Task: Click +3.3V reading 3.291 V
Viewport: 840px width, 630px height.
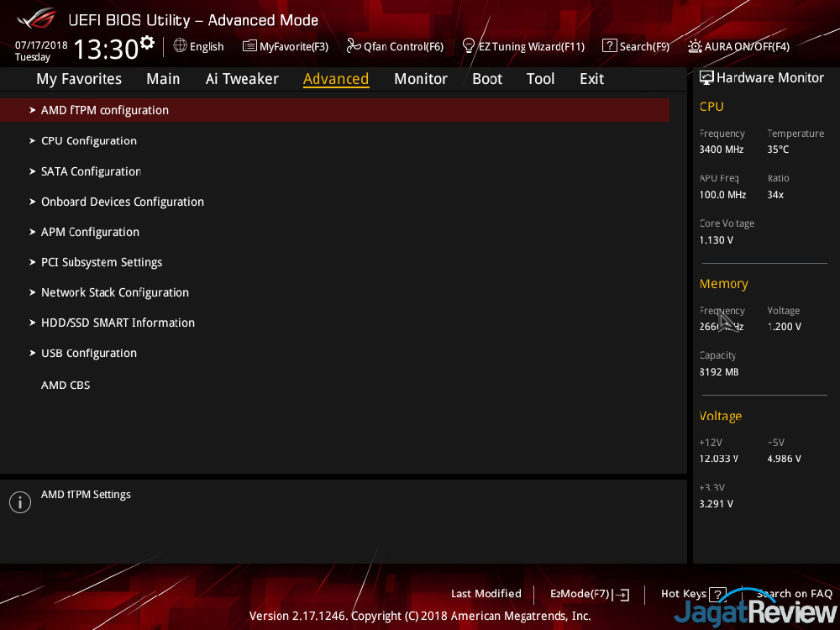Action: tap(717, 503)
